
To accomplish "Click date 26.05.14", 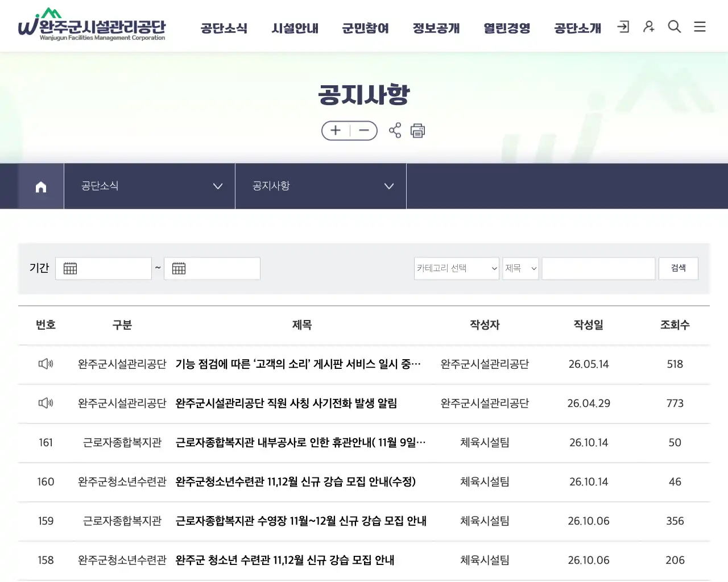I will [589, 364].
